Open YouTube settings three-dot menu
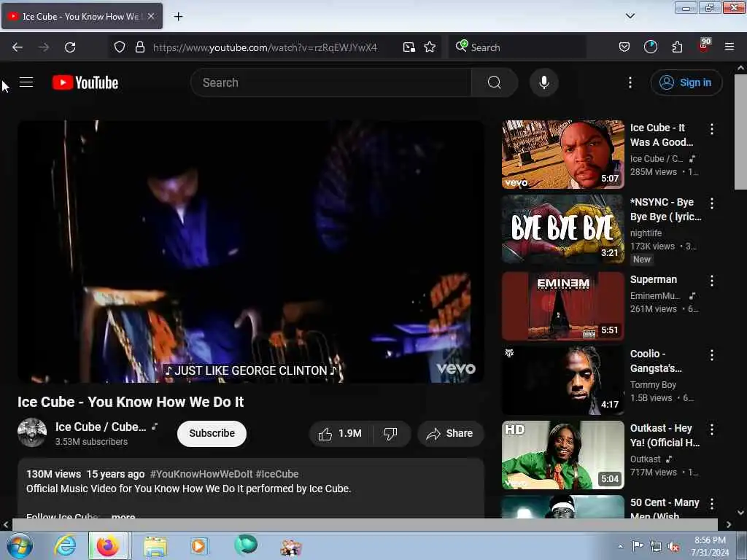Screen dimensions: 747x560 point(630,82)
